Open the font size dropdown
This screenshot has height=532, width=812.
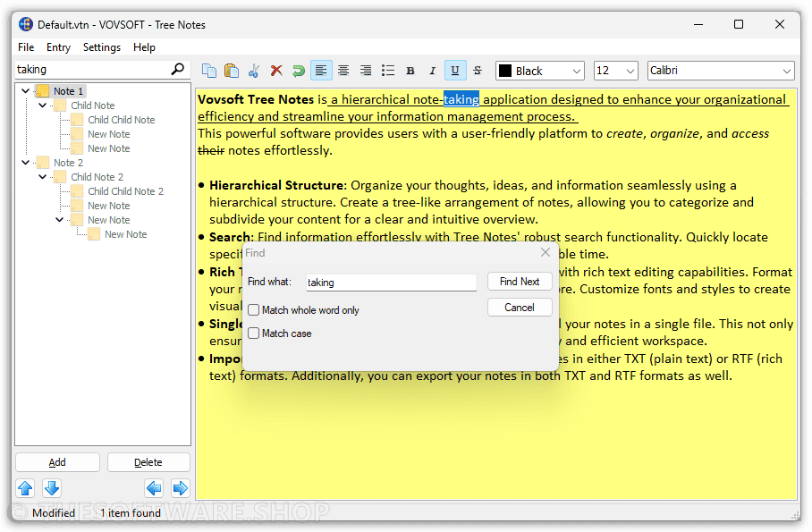point(630,71)
